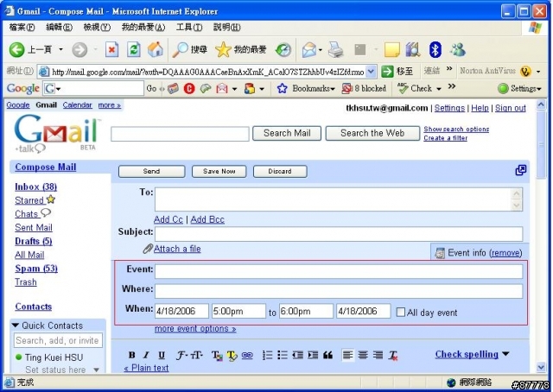Click the Search Mail button
Viewport: 553px width, 392px height.
point(287,133)
